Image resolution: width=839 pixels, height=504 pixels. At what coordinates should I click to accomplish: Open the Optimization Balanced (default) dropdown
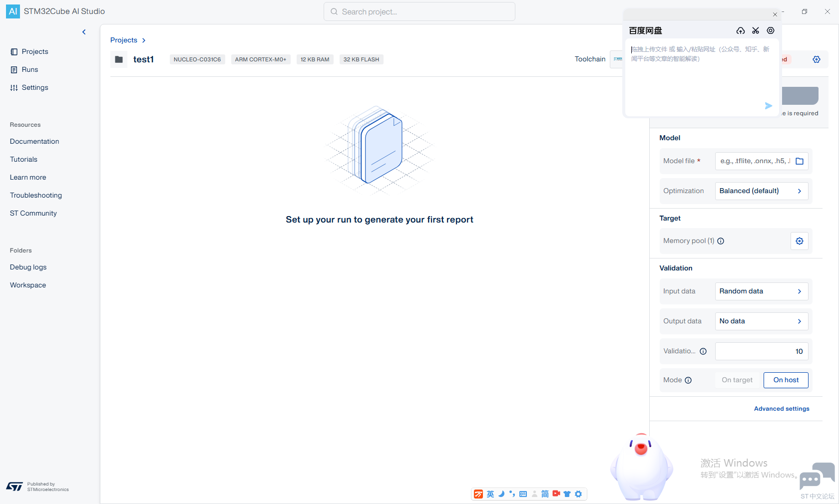(762, 191)
